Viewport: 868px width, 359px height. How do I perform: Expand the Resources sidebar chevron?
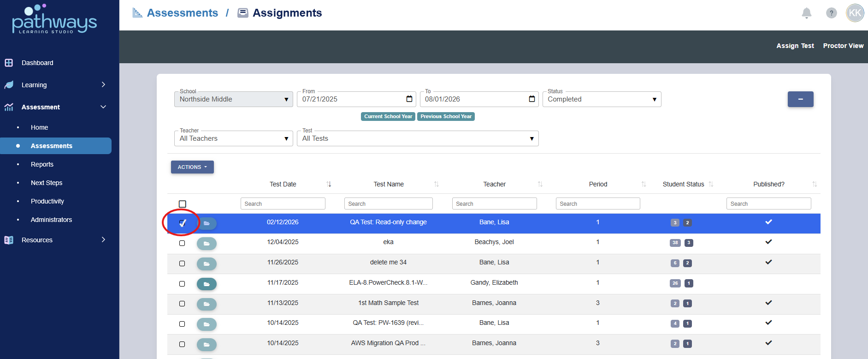point(103,239)
